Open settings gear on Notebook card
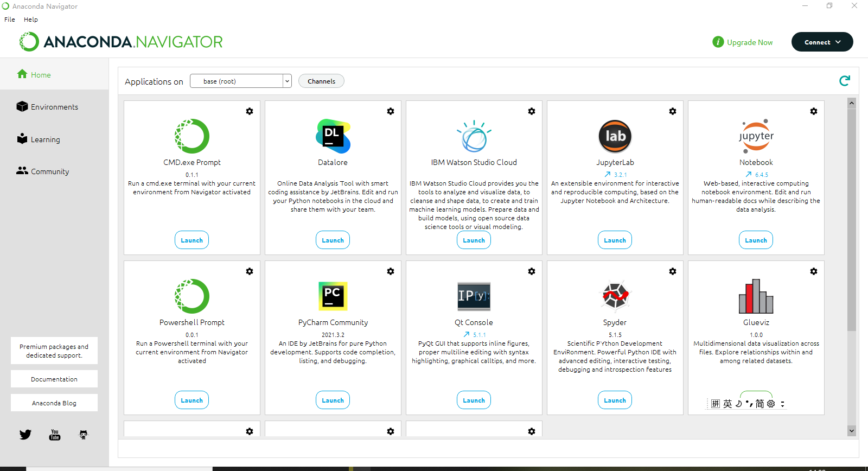 (x=814, y=111)
